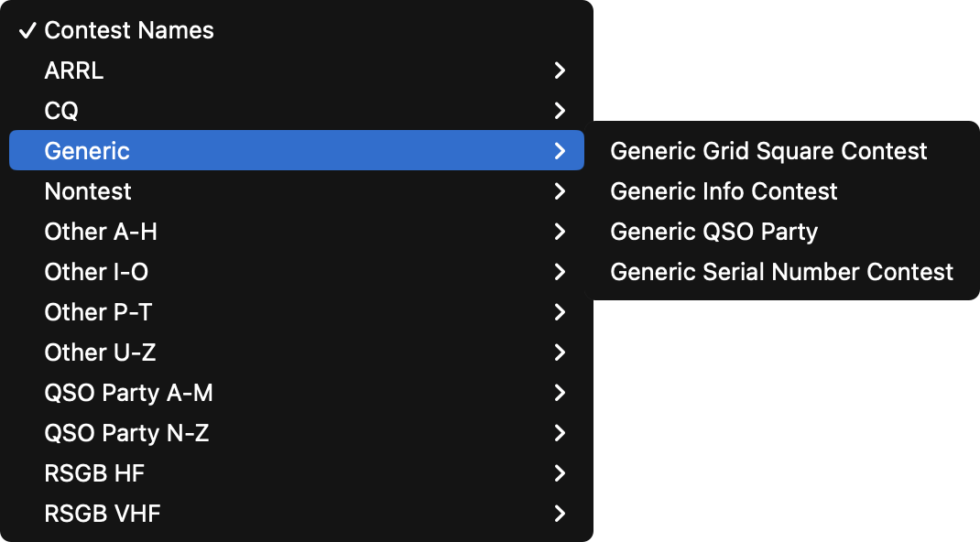Open the Other I-O category
Image resolution: width=980 pixels, height=542 pixels.
[x=296, y=272]
